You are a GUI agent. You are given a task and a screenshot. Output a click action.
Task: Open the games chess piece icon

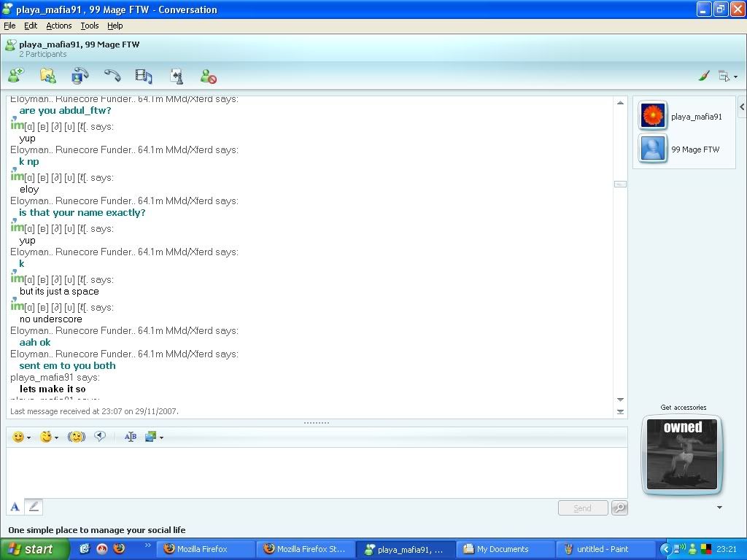[x=176, y=75]
